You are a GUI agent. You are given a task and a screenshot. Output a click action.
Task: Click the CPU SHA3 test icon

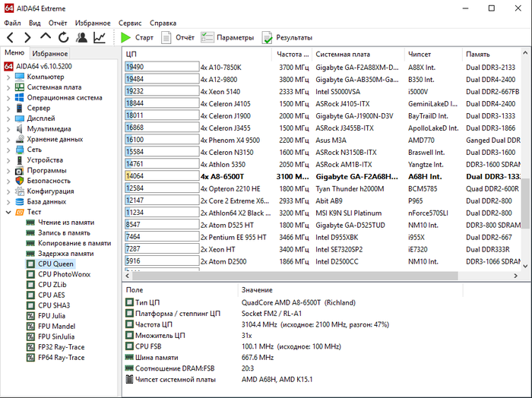click(x=30, y=305)
